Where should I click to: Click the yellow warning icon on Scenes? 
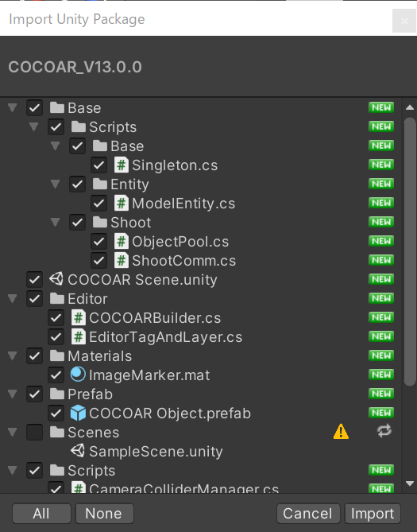pyautogui.click(x=341, y=432)
